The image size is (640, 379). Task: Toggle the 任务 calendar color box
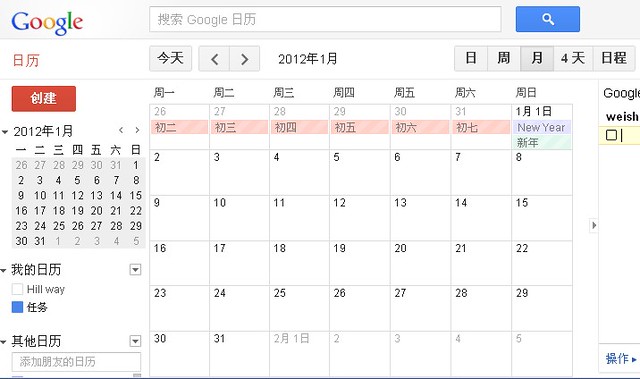[17, 307]
